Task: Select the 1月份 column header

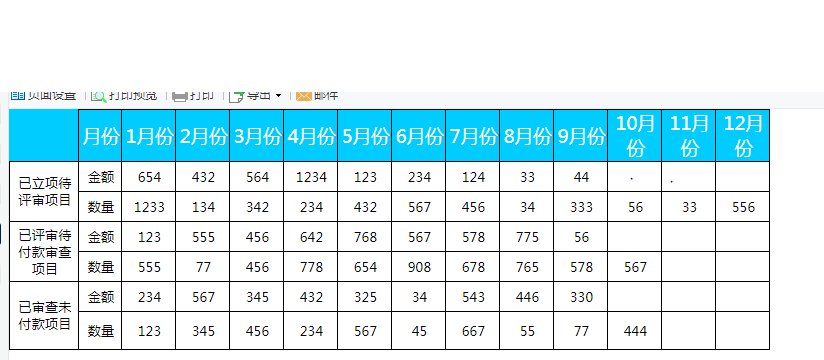Action: pos(149,136)
